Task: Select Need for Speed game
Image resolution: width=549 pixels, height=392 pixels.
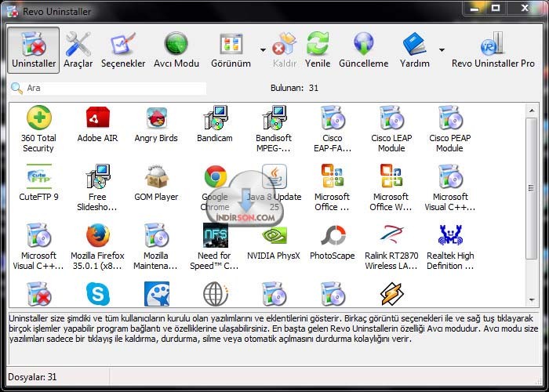Action: pyautogui.click(x=215, y=247)
